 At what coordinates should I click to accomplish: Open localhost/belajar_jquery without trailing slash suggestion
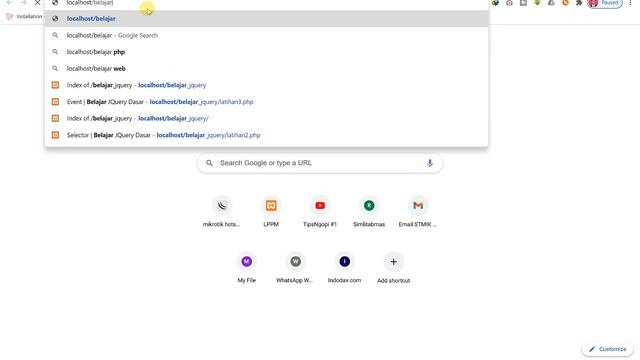point(266,85)
